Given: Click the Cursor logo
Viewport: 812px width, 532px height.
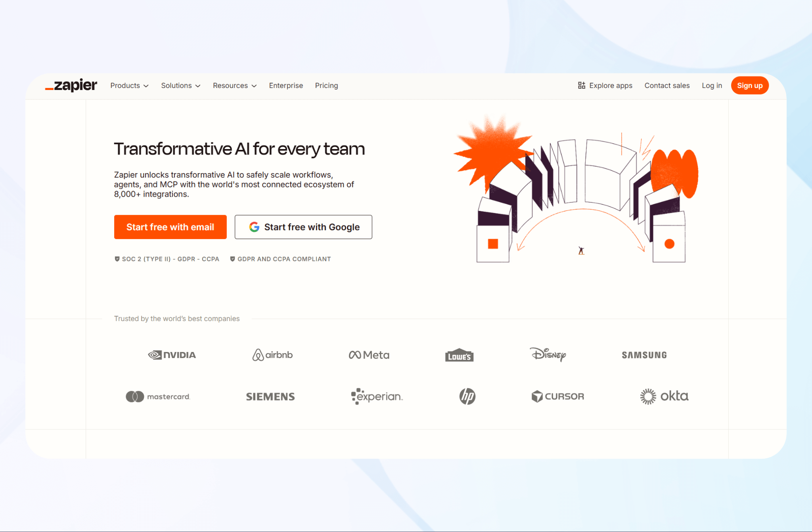Looking at the screenshot, I should point(558,396).
